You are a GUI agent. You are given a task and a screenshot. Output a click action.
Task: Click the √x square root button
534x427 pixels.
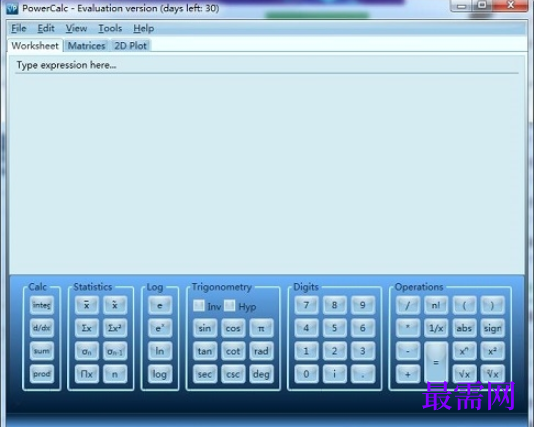point(464,374)
